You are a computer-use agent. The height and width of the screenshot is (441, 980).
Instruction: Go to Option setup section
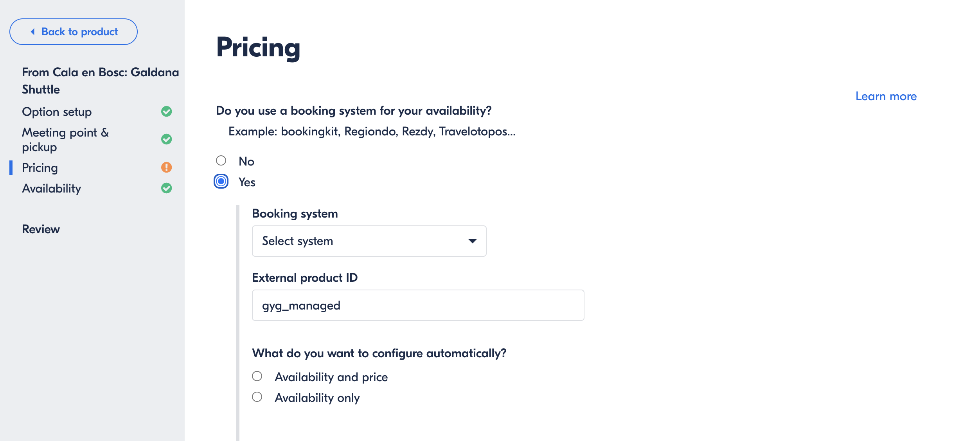click(x=57, y=112)
